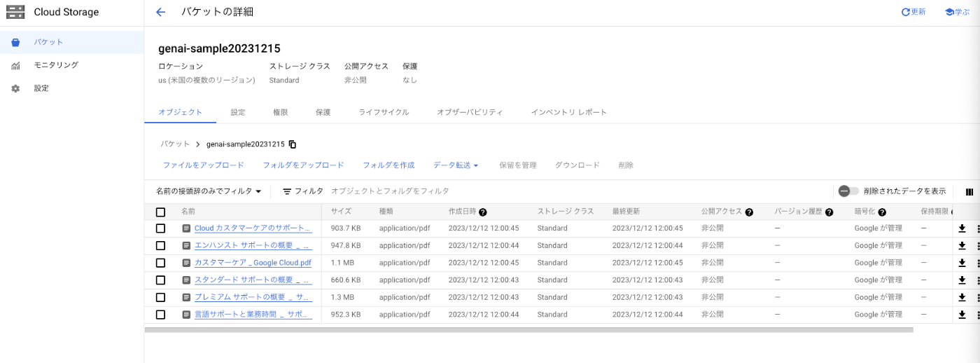Click help icon next to バージョン履歴 header
Viewport: 980px width, 363px height.
click(829, 212)
